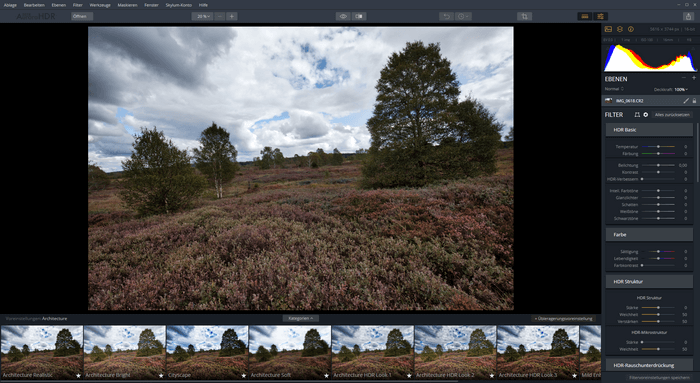
Task: Favorite the Cityscape preset star
Action: pos(244,375)
